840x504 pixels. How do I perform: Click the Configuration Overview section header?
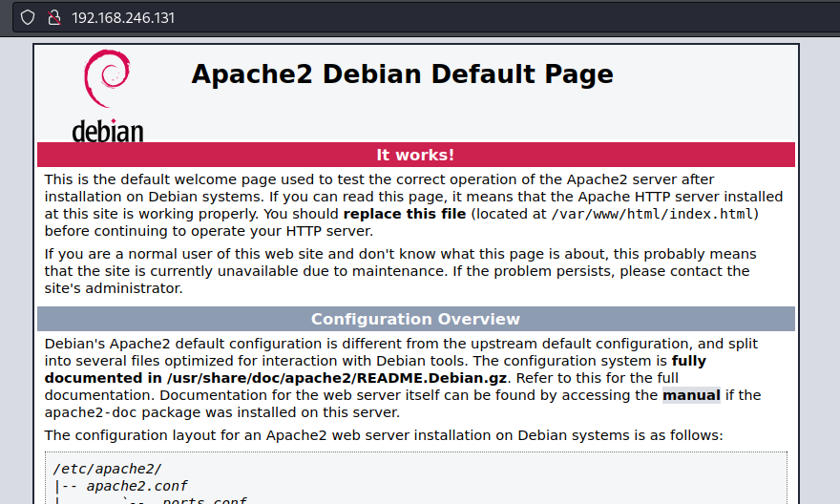tap(415, 319)
